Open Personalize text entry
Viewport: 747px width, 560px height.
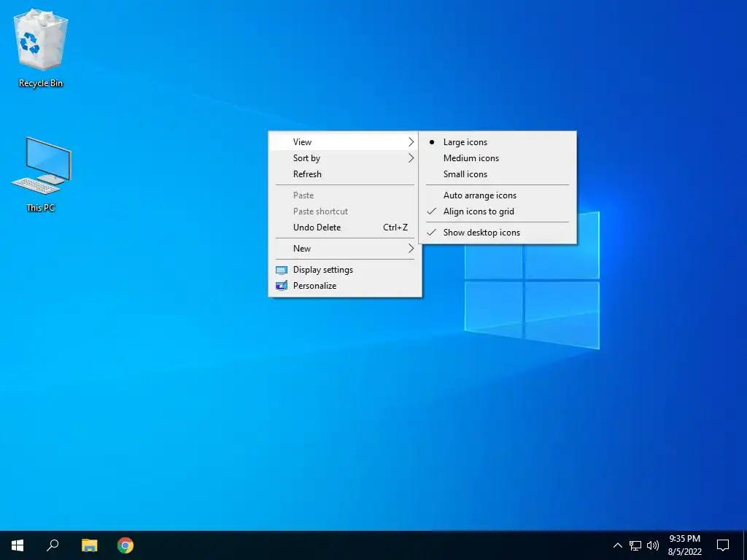coord(315,286)
